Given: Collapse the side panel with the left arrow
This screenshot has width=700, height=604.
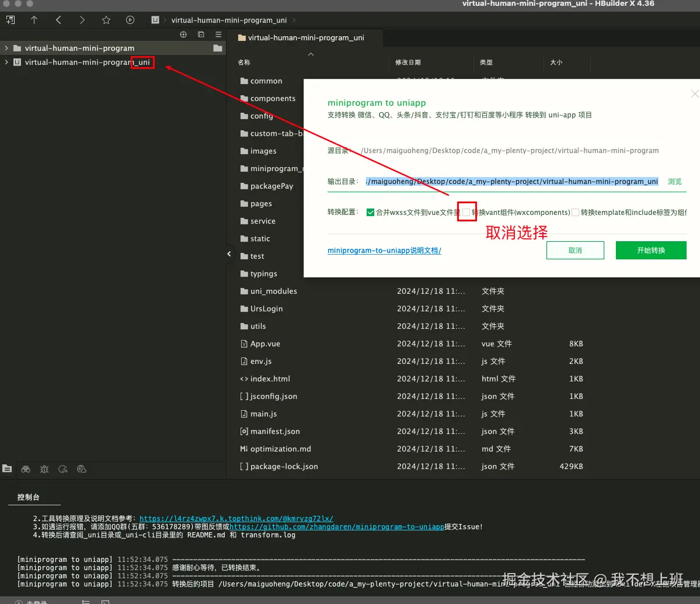Looking at the screenshot, I should pos(229,254).
